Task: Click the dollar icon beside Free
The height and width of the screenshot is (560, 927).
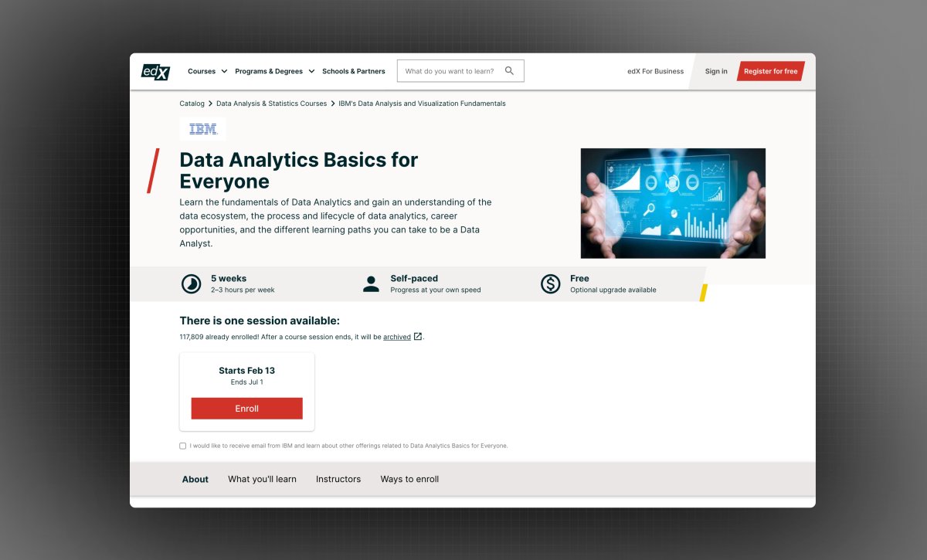Action: [550, 284]
